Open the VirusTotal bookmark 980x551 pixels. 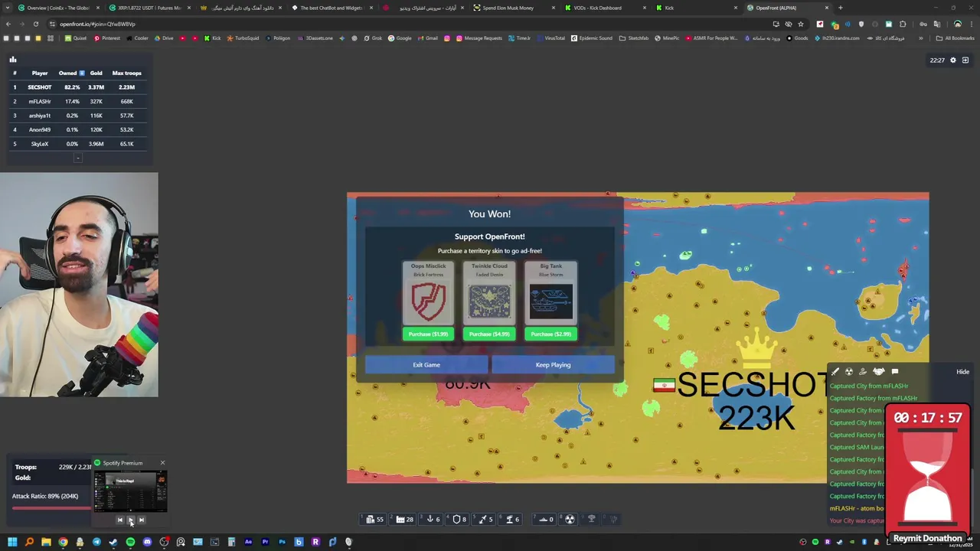pyautogui.click(x=550, y=38)
